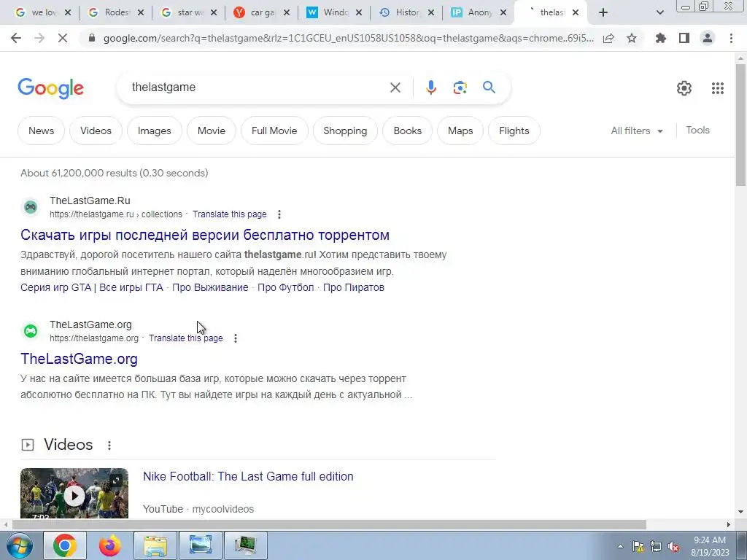Click the blue magnifier search button
The image size is (747, 560).
(489, 87)
